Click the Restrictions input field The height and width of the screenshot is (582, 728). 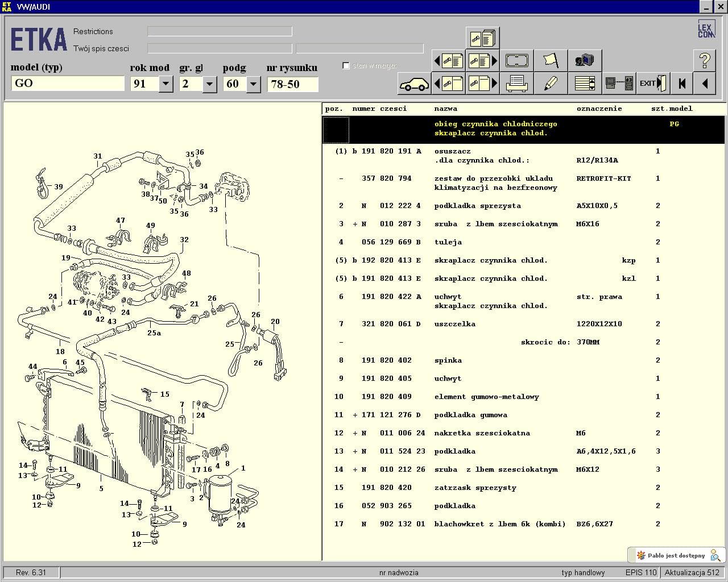pyautogui.click(x=220, y=31)
